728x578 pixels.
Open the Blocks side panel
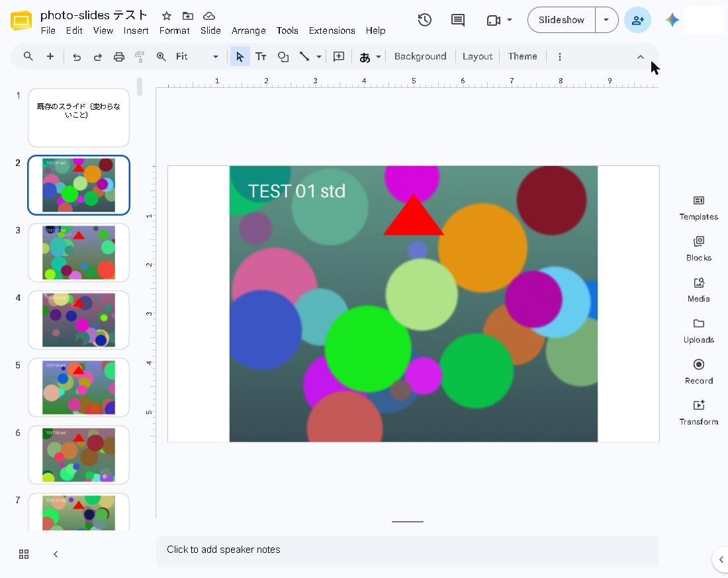pos(698,249)
